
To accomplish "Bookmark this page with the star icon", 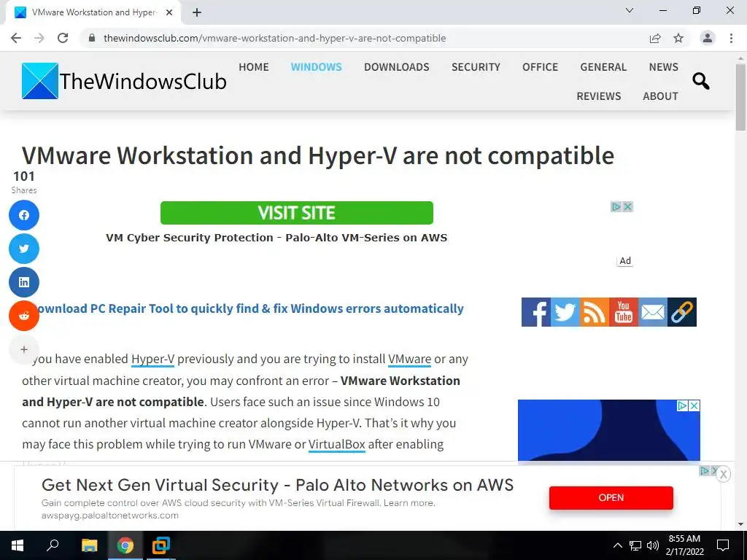I will tap(678, 38).
